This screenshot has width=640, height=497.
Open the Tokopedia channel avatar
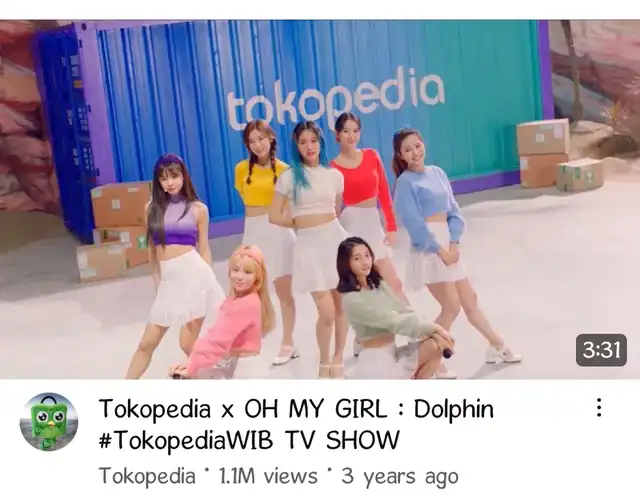[x=49, y=422]
